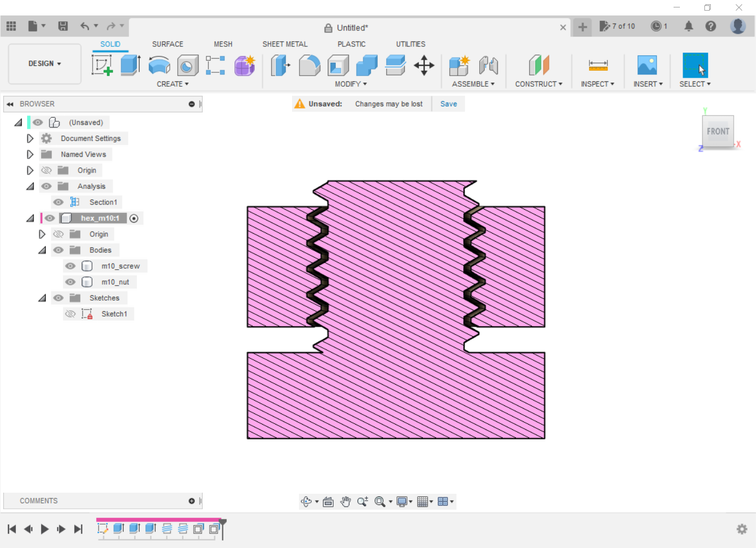Click the Fillet tool in Modify
This screenshot has height=548, width=756.
pos(309,66)
